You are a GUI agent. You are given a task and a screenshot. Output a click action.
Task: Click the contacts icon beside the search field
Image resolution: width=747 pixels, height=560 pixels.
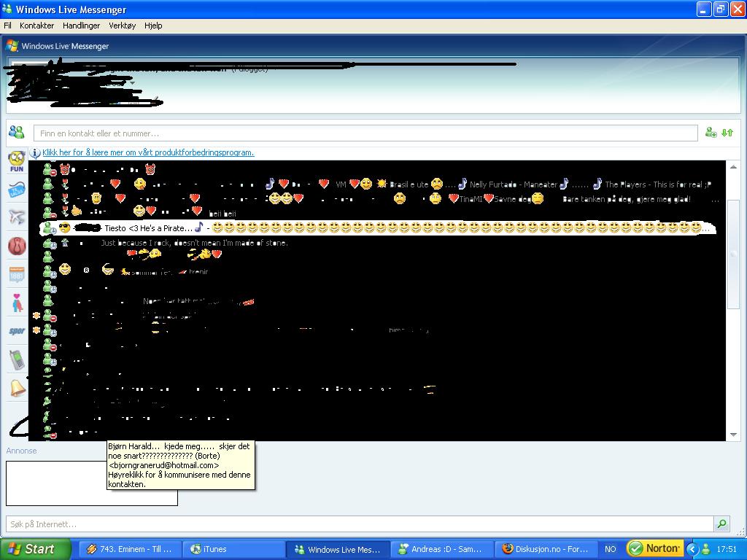pyautogui.click(x=17, y=132)
